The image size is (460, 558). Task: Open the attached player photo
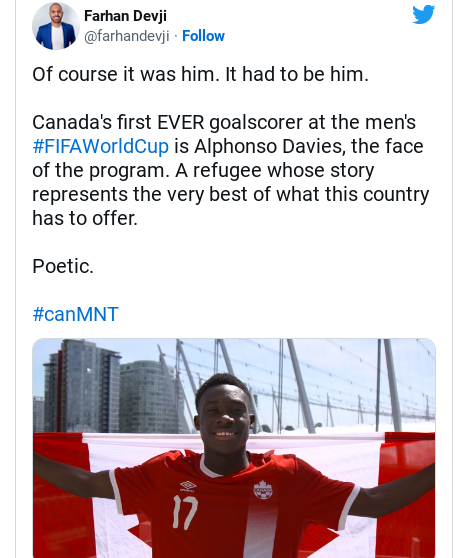234,448
